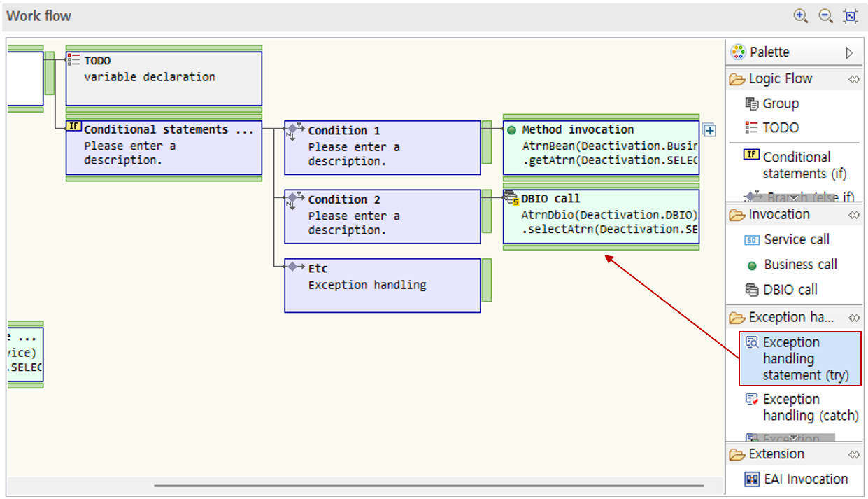868x499 pixels.
Task: Select the TODO palette tool
Action: (x=780, y=127)
